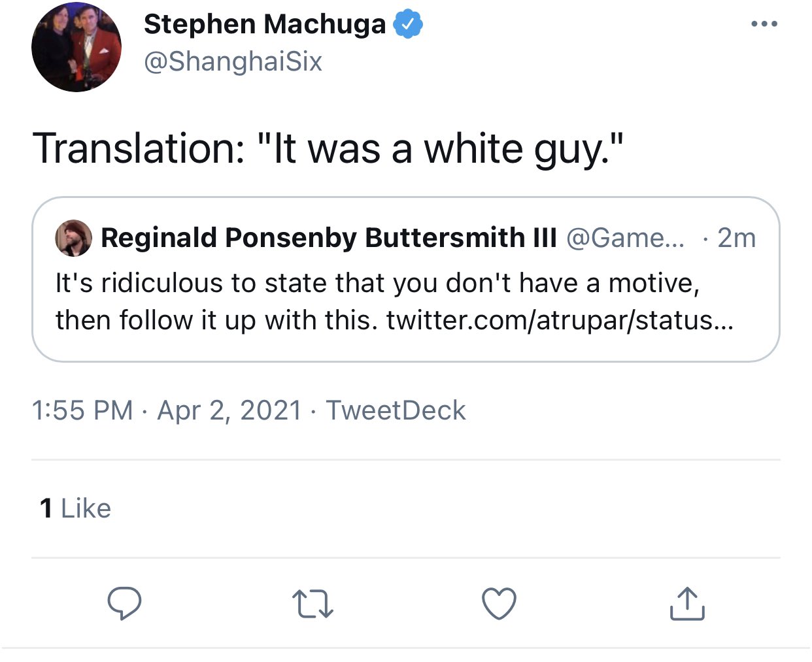This screenshot has width=812, height=662.
Task: Open the three-dot more options menu
Action: (764, 24)
